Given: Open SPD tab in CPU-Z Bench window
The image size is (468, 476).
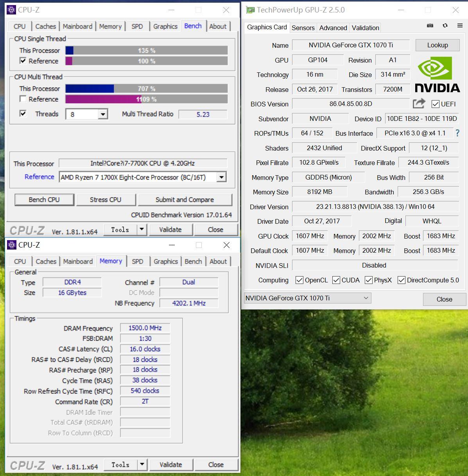Looking at the screenshot, I should (x=137, y=26).
